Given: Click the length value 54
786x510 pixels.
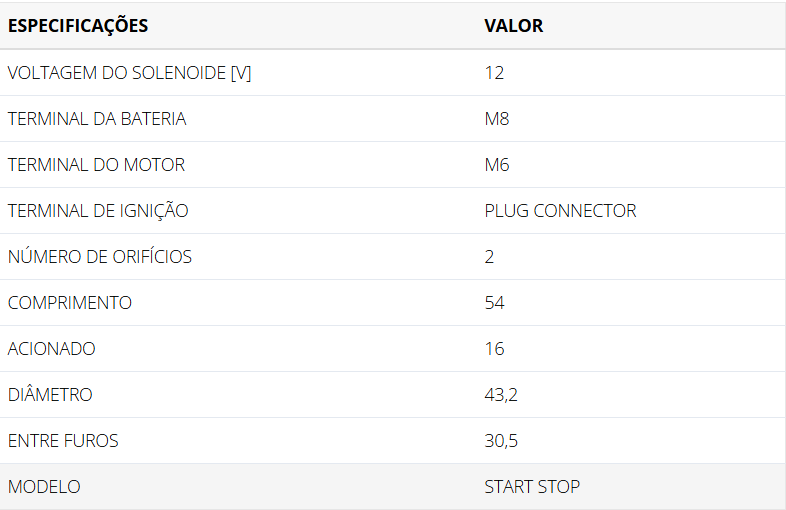Looking at the screenshot, I should [x=494, y=303].
